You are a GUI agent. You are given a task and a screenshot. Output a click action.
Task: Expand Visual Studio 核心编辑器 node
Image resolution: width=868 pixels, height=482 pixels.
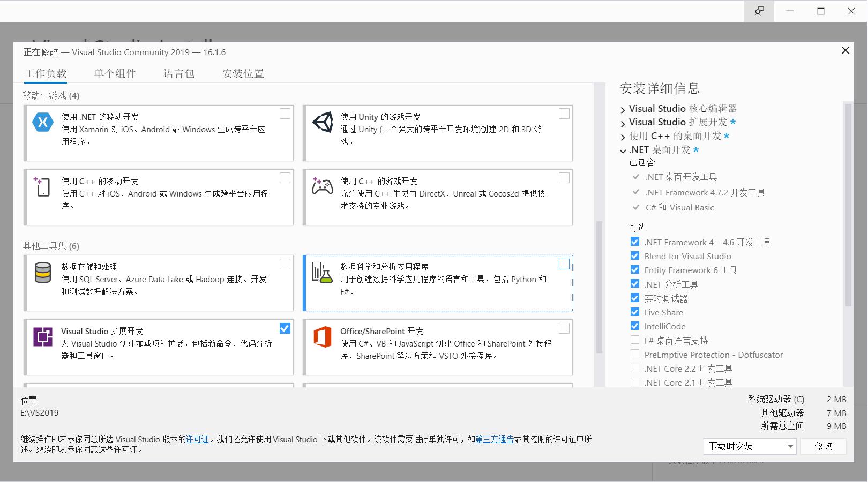(623, 110)
